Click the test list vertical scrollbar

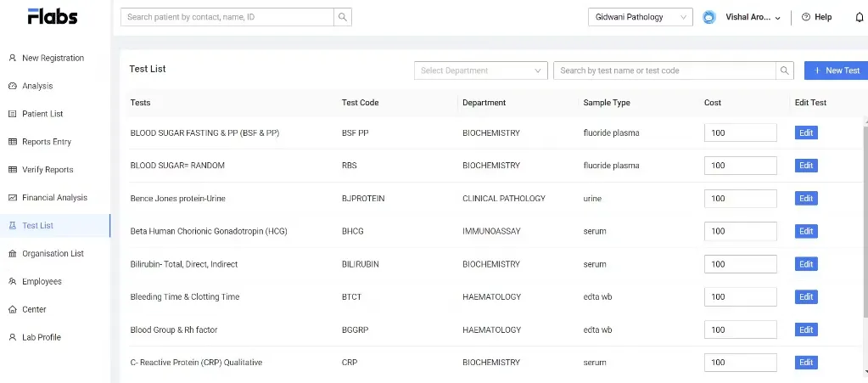[865, 222]
